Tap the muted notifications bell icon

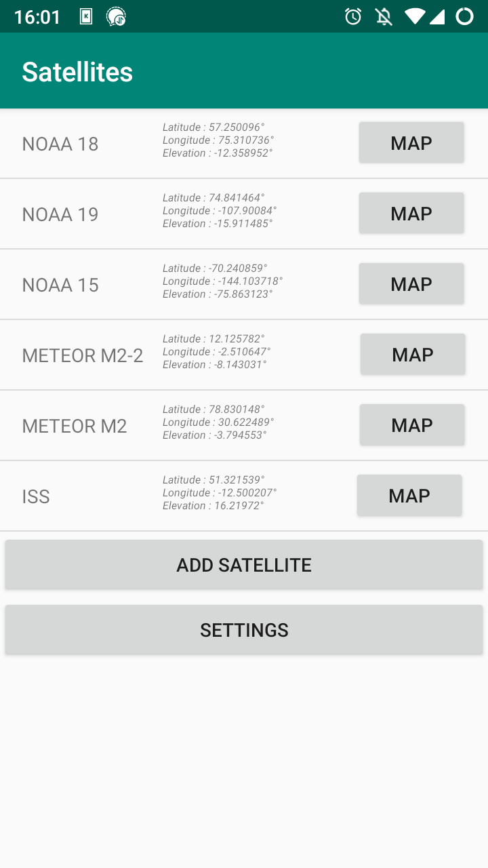[x=384, y=17]
